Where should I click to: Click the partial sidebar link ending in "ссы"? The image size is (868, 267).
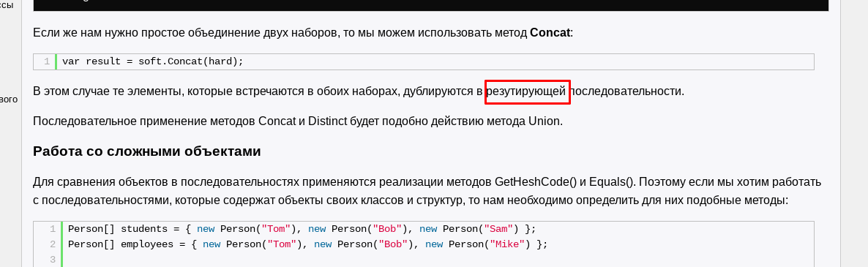7,5
